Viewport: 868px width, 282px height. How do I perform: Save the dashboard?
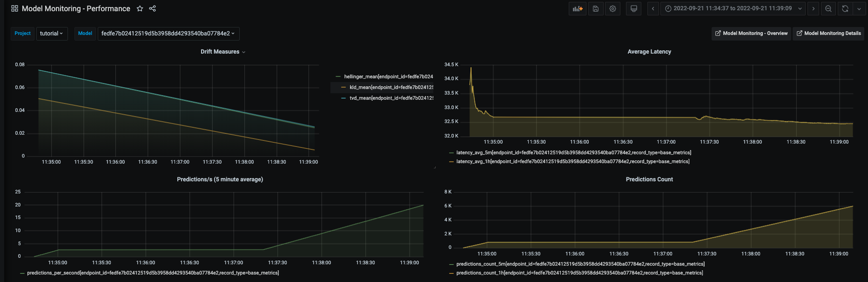click(x=596, y=8)
